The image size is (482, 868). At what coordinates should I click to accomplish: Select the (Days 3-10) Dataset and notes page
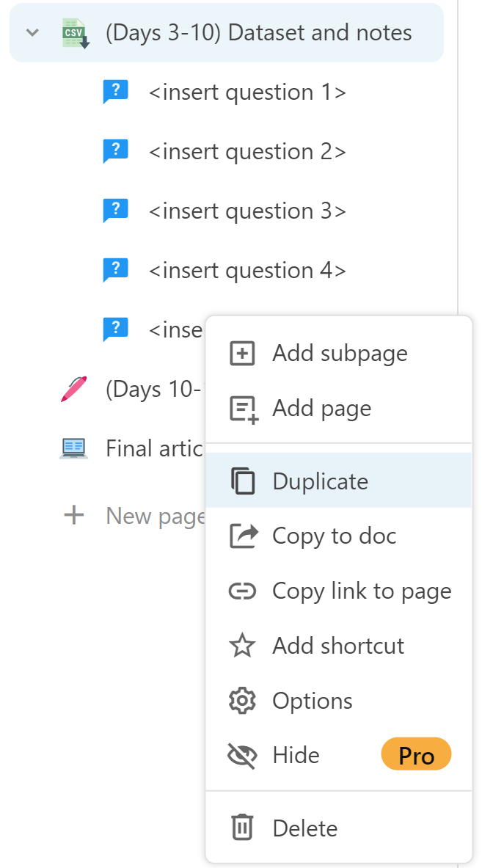coord(258,33)
